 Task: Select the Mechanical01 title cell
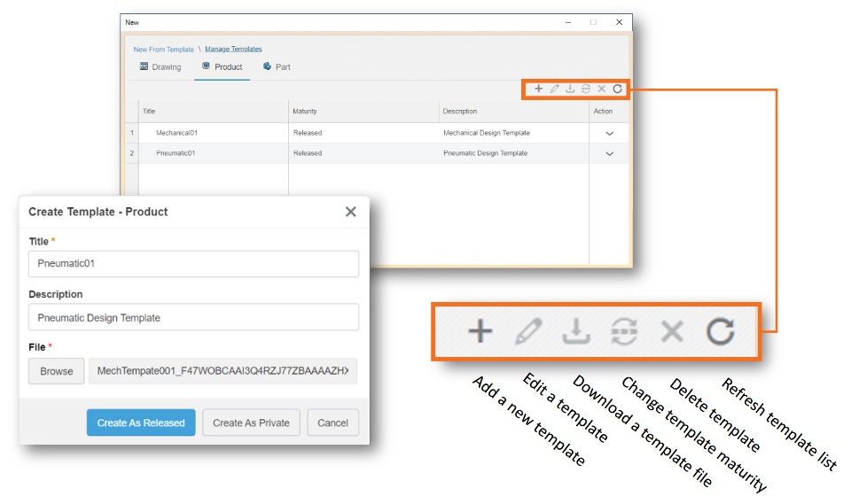pyautogui.click(x=214, y=133)
